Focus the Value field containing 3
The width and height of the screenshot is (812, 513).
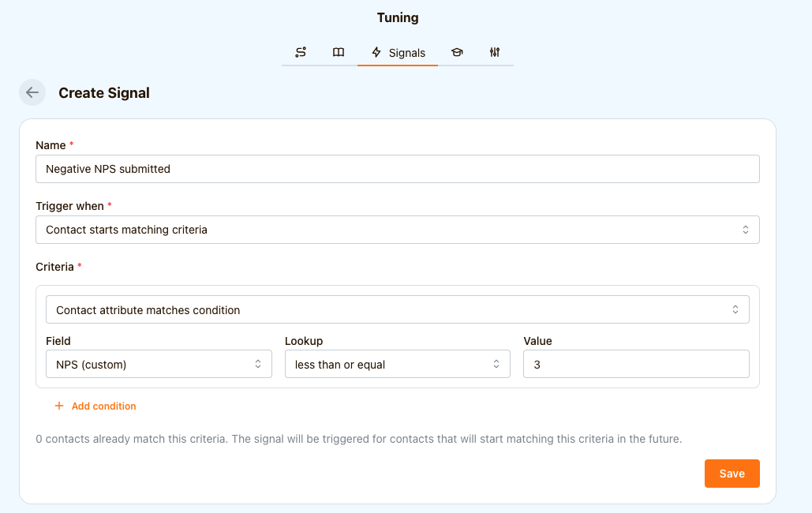coord(636,365)
